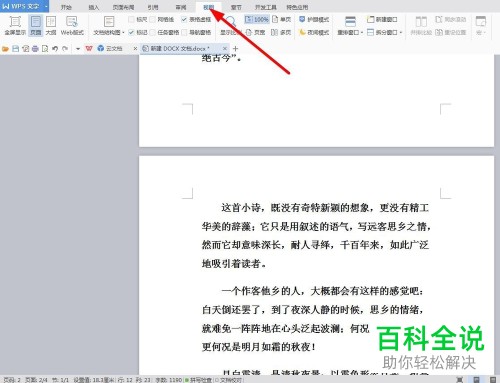Screen dimensions: 500x383
Task: Enable Night mode (夜间模式) moon icon
Action: 302,32
